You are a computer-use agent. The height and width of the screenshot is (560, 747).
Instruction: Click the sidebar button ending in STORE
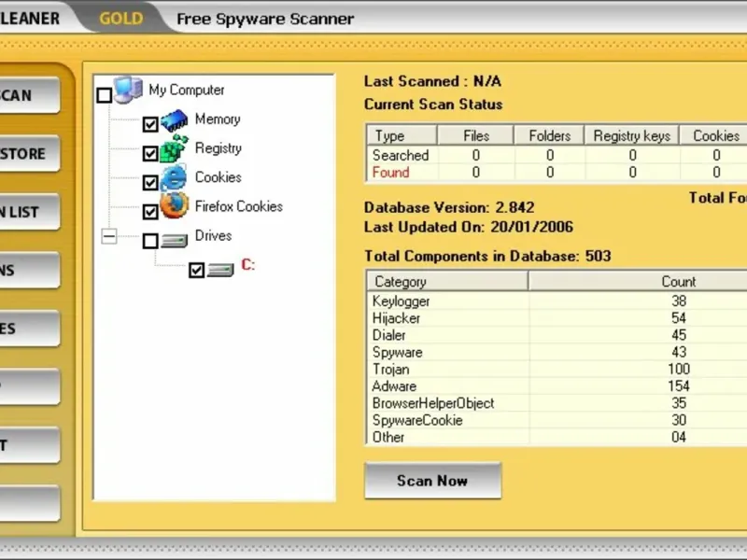coord(30,154)
